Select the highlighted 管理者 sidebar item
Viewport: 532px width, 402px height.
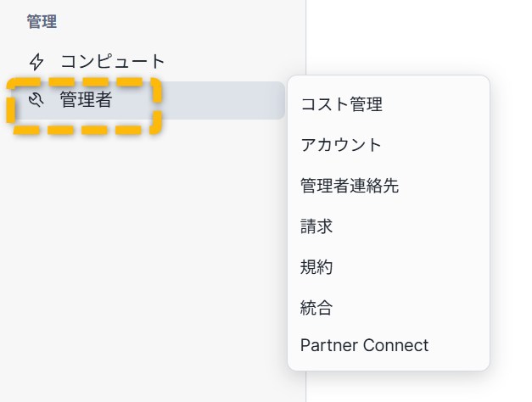tap(86, 101)
